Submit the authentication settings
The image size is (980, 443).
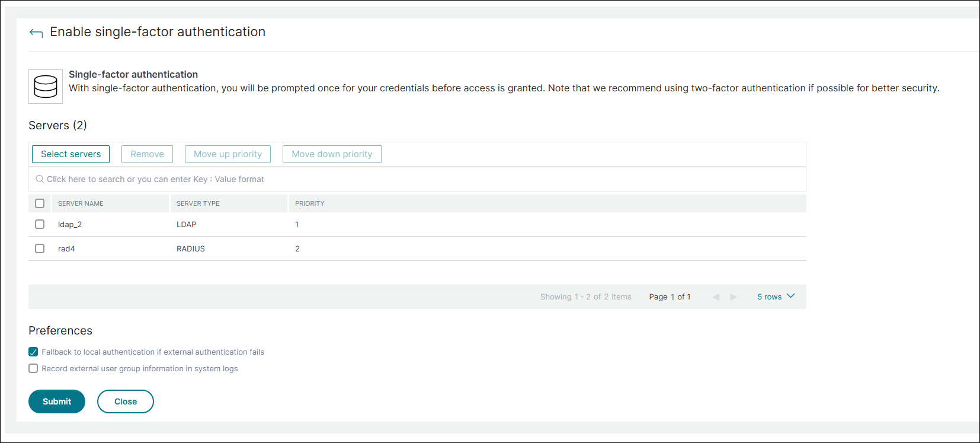(57, 401)
